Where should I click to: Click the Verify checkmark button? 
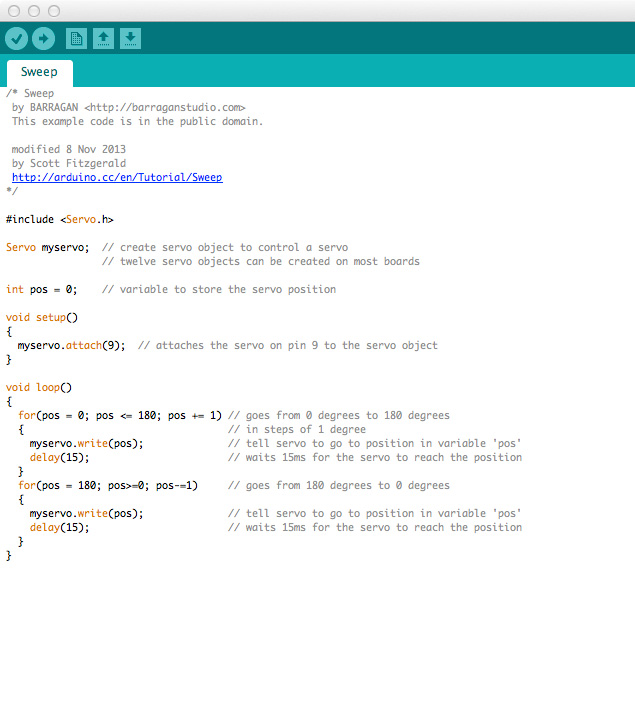coord(16,39)
